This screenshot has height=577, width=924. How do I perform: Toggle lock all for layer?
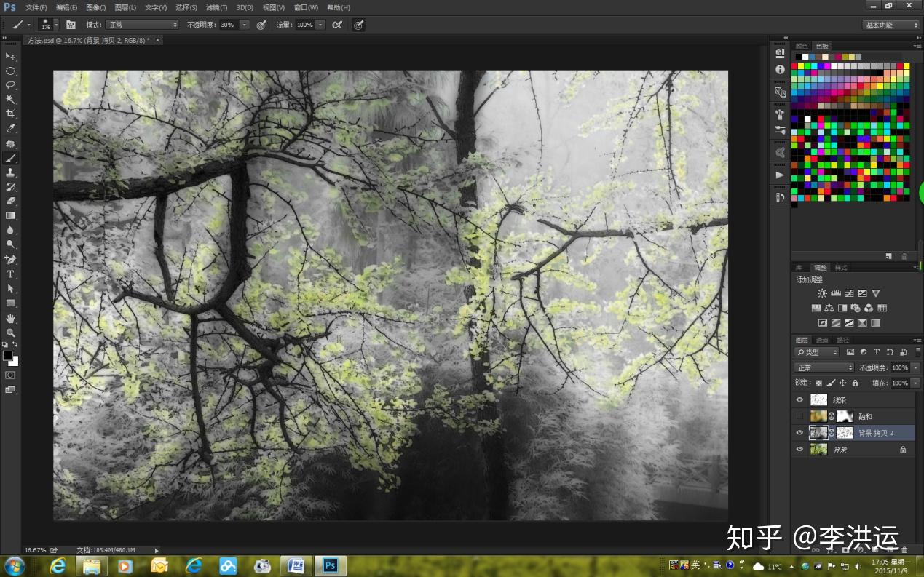[856, 383]
